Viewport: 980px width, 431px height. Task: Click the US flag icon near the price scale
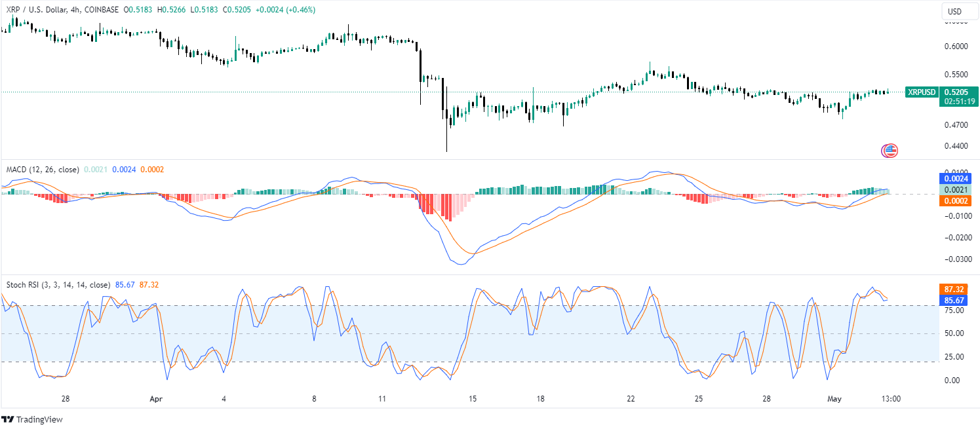point(890,151)
